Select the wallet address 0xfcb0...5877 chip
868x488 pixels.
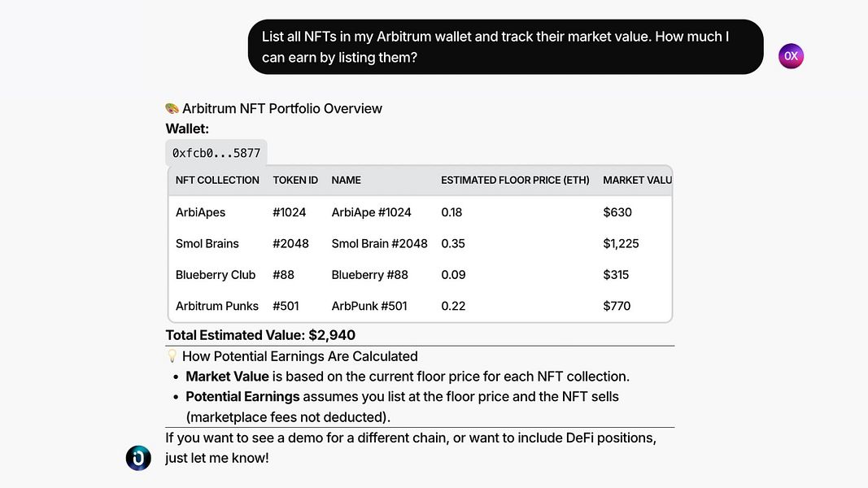[x=216, y=153]
